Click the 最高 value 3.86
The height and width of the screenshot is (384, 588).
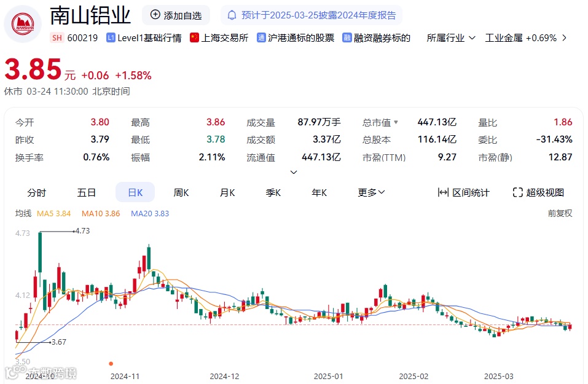coord(216,122)
